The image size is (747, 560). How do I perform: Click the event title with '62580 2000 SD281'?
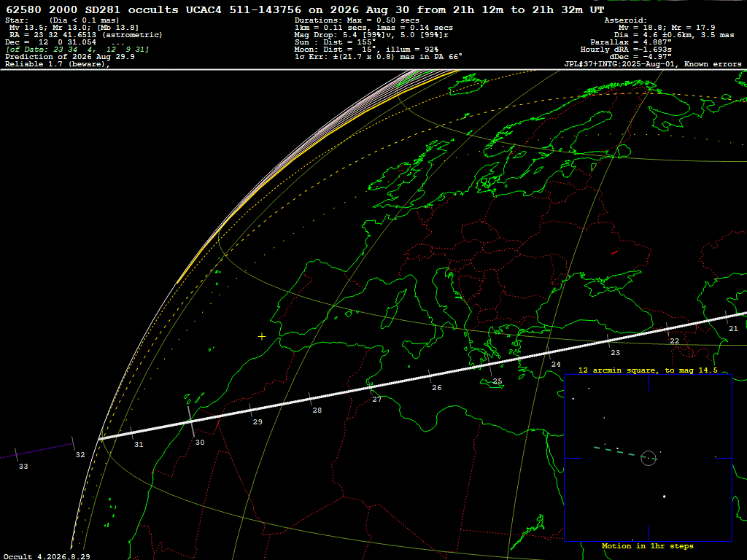(x=305, y=9)
